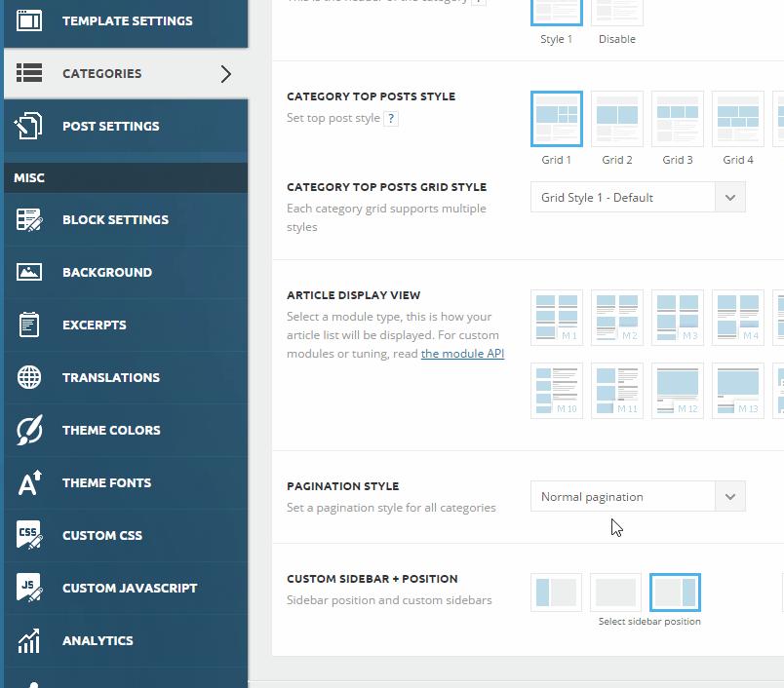Open the Excerpts menu item
This screenshot has width=784, height=688.
[x=126, y=325]
